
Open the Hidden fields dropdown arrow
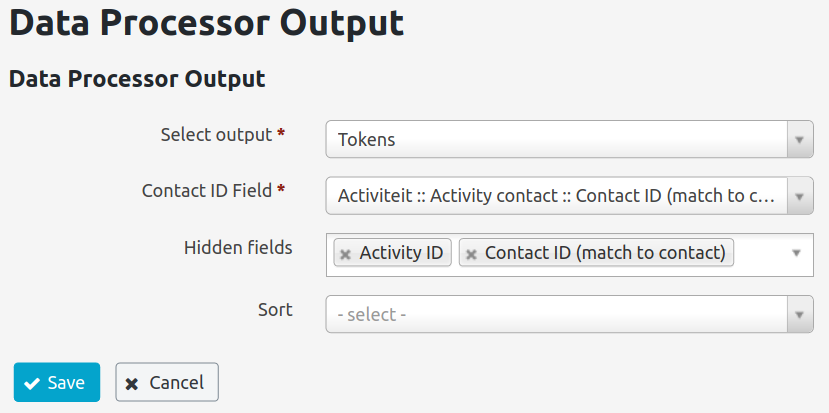(797, 253)
